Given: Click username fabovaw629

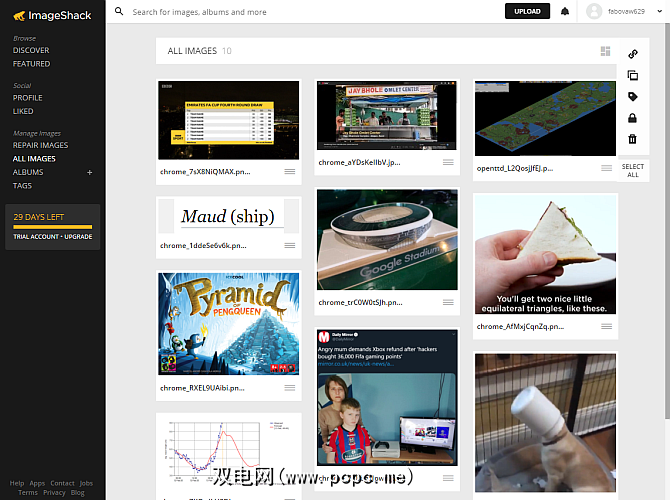Looking at the screenshot, I should click(x=626, y=12).
